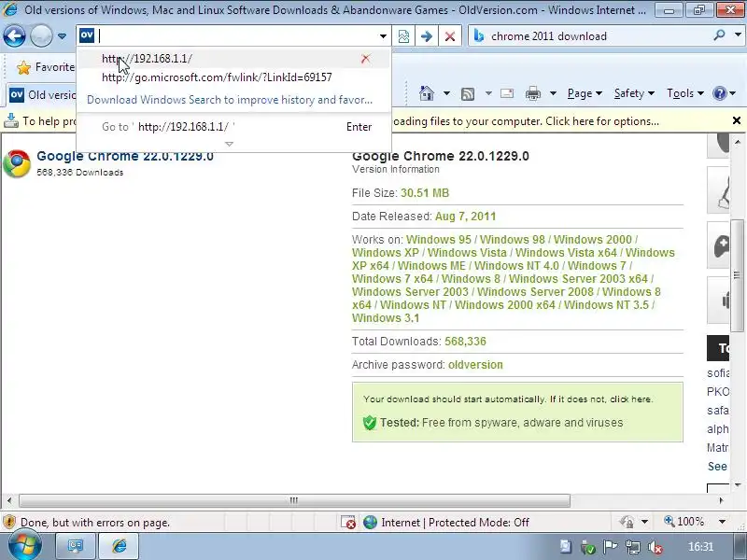This screenshot has width=747, height=560.
Task: Click the Help question mark icon
Action: point(719,93)
